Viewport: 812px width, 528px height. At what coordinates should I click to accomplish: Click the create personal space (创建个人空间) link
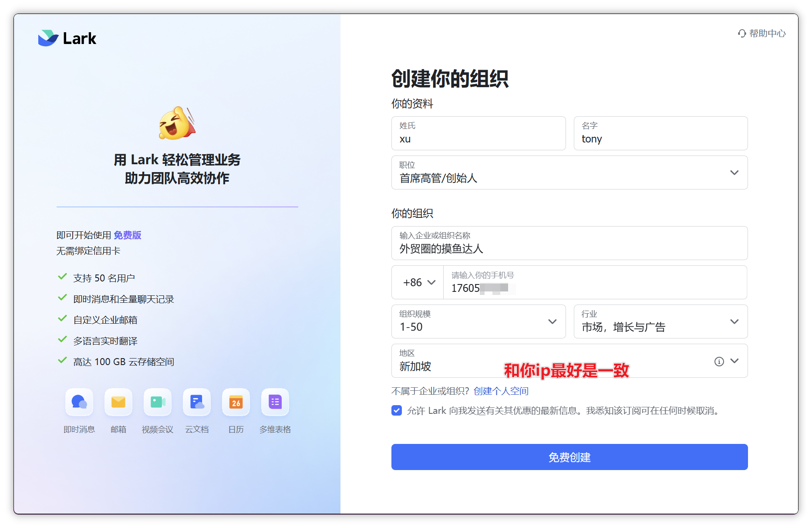(x=501, y=391)
